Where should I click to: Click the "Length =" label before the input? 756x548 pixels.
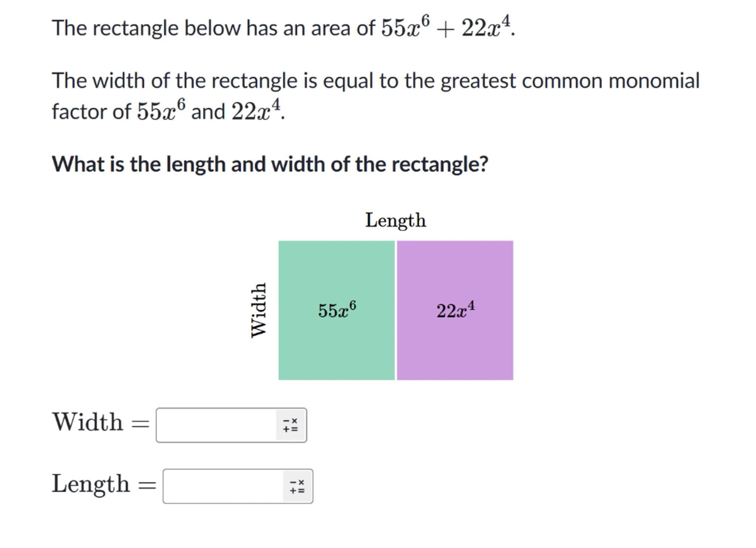104,484
